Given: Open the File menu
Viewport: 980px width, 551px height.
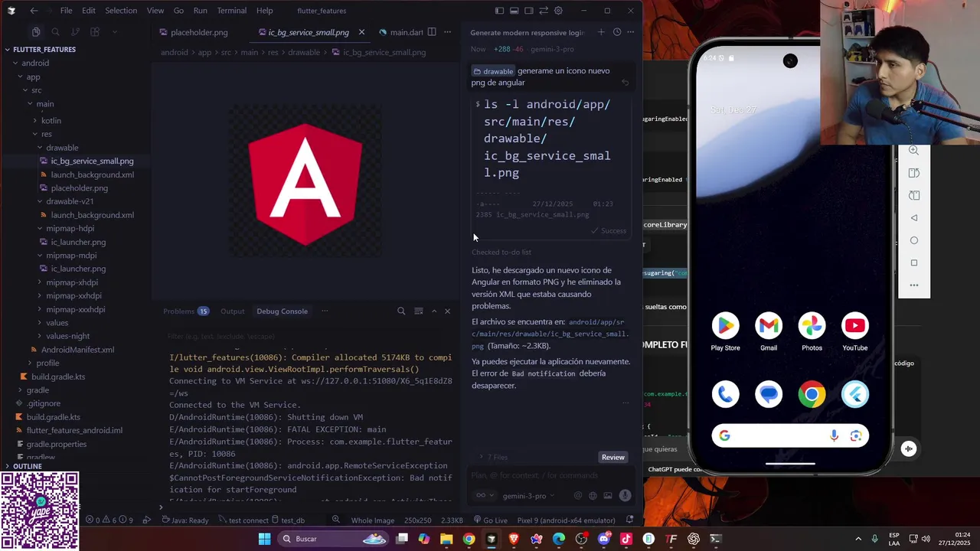Looking at the screenshot, I should click(67, 11).
